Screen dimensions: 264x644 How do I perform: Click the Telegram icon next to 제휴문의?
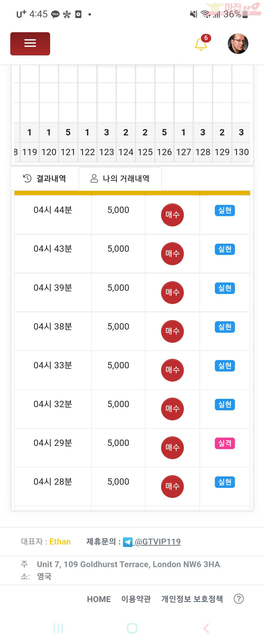(128, 542)
